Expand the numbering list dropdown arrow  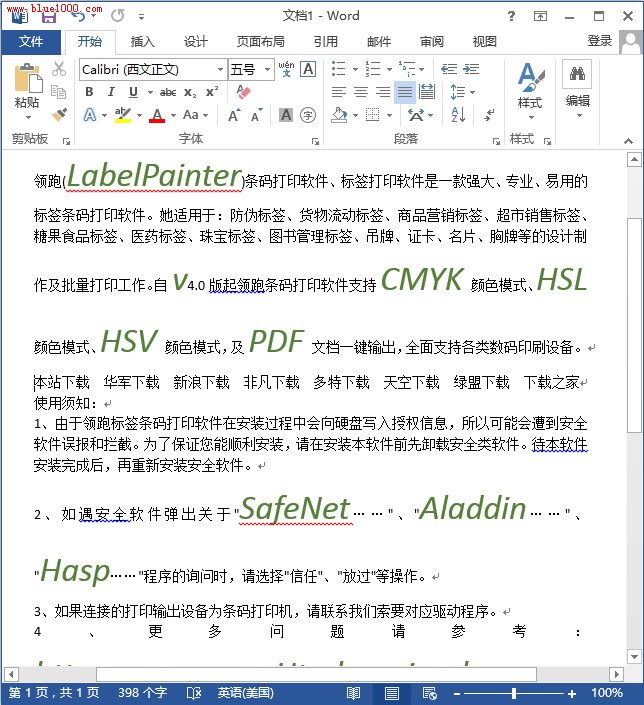click(x=389, y=69)
